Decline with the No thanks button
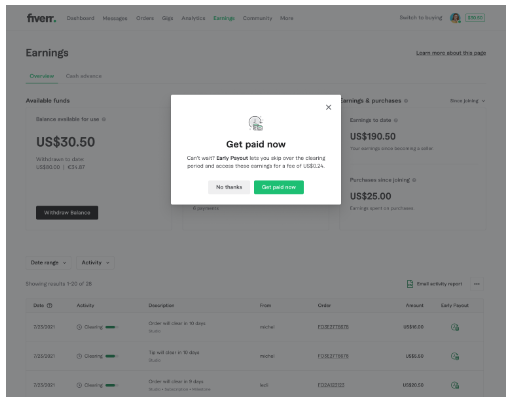The image size is (516, 405). 229,187
